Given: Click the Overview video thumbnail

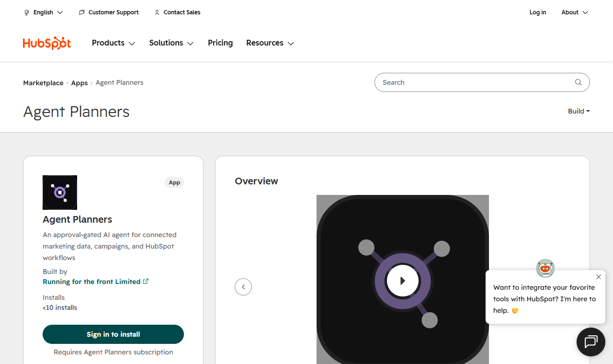Looking at the screenshot, I should (x=403, y=280).
